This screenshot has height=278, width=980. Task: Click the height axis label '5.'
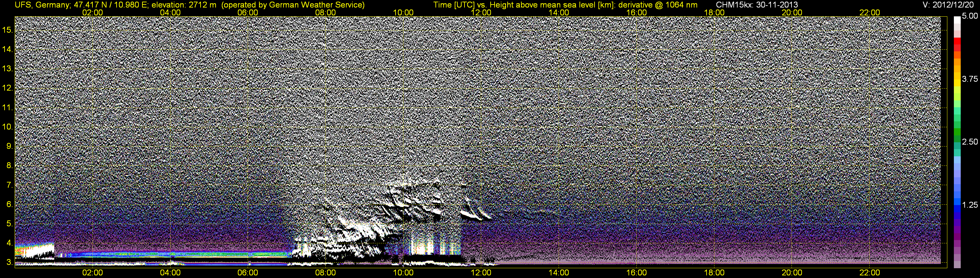point(9,223)
